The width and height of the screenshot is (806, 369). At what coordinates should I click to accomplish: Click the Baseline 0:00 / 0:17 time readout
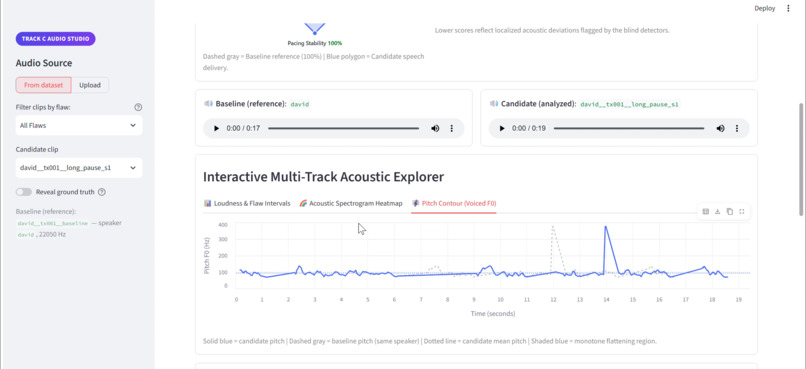tap(242, 128)
